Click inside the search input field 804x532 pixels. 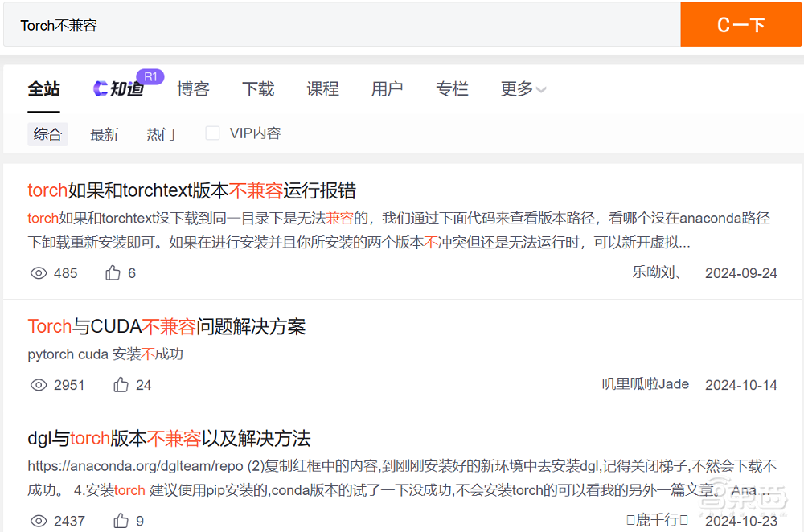click(322, 25)
